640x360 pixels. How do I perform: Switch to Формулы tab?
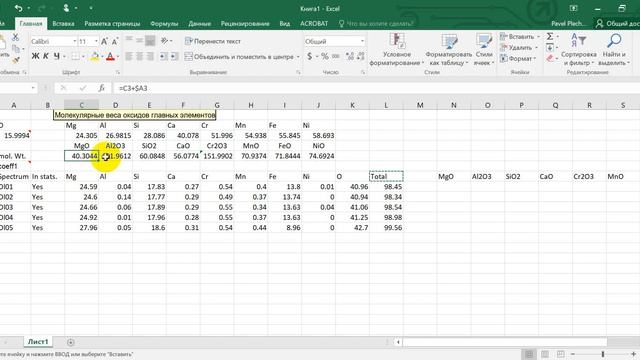pyautogui.click(x=164, y=24)
